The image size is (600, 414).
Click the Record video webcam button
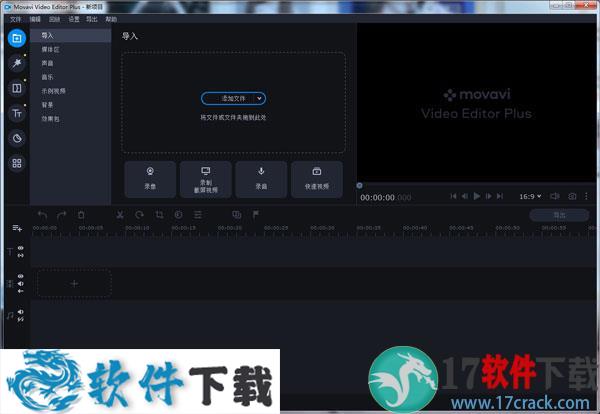coord(150,179)
